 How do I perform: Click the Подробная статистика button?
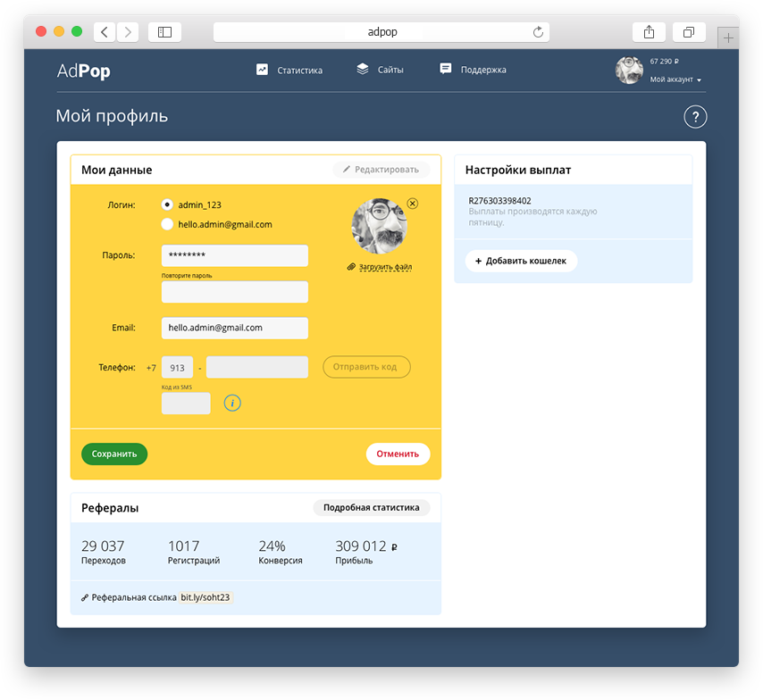click(372, 507)
